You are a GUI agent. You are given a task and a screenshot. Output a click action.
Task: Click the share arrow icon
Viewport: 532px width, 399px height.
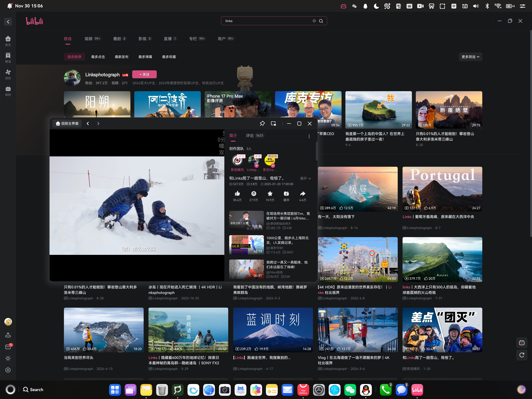point(302,194)
